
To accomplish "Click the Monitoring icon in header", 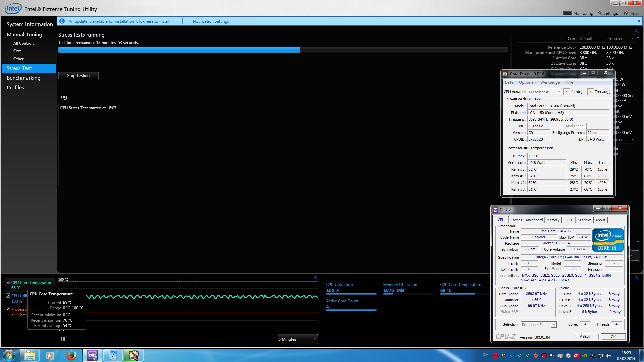I will click(567, 13).
